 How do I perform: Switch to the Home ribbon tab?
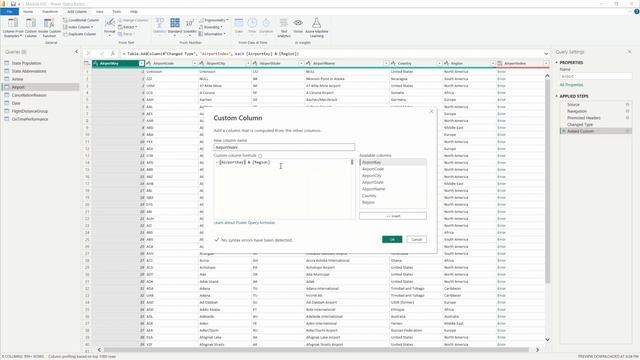pos(28,11)
